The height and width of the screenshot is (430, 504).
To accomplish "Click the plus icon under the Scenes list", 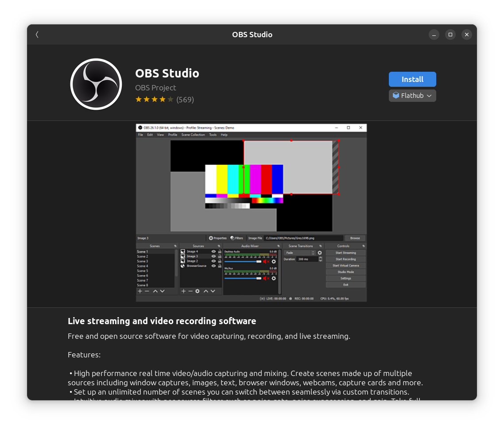I will tap(140, 291).
